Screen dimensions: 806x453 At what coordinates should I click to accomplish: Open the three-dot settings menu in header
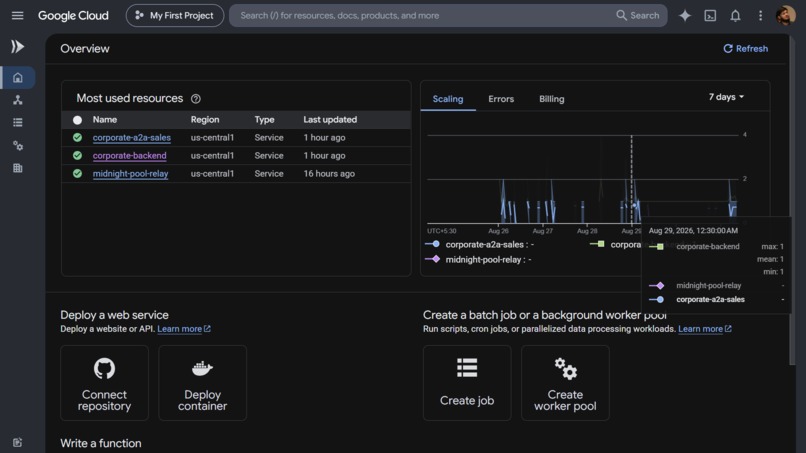(760, 15)
